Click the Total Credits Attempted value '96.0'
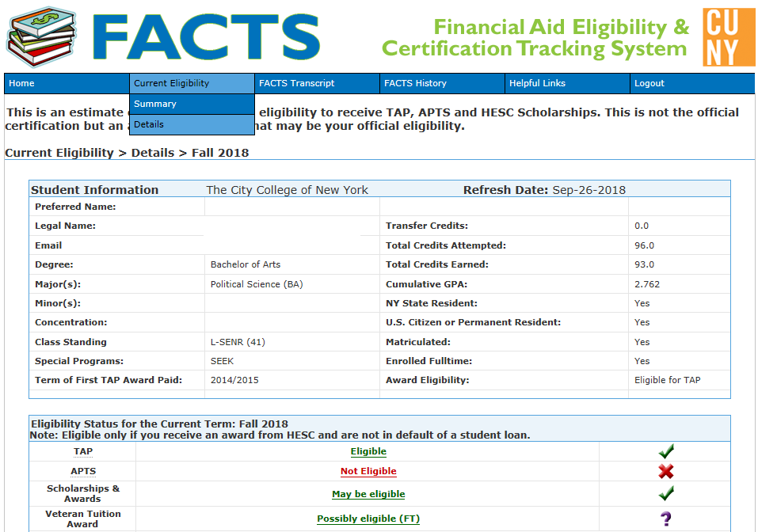Screen dimensions: 758x532 tap(644, 245)
